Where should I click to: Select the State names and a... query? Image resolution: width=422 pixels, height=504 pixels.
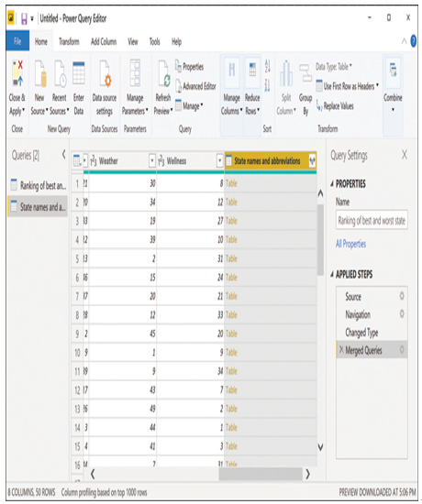click(38, 207)
